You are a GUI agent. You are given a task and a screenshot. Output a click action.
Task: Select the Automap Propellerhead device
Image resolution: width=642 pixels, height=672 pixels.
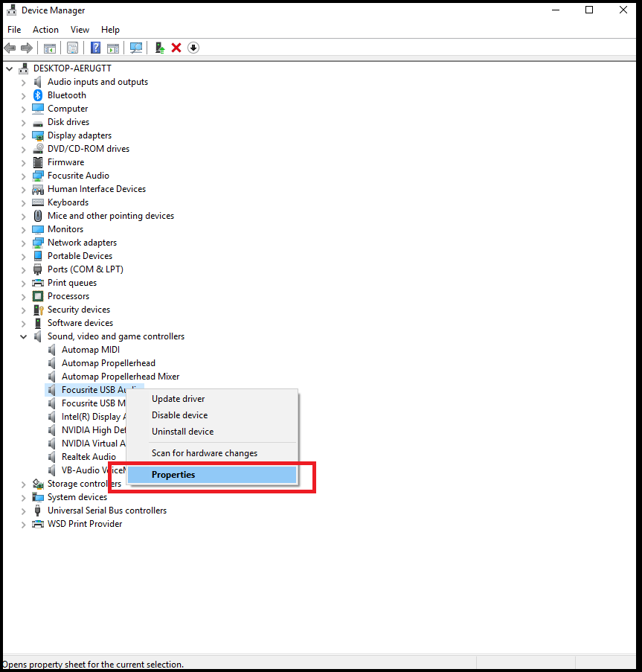click(109, 363)
